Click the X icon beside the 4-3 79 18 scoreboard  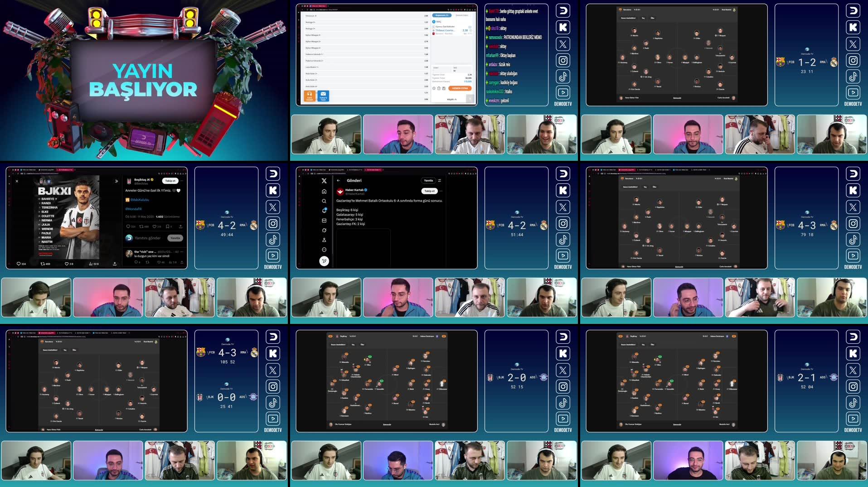853,207
